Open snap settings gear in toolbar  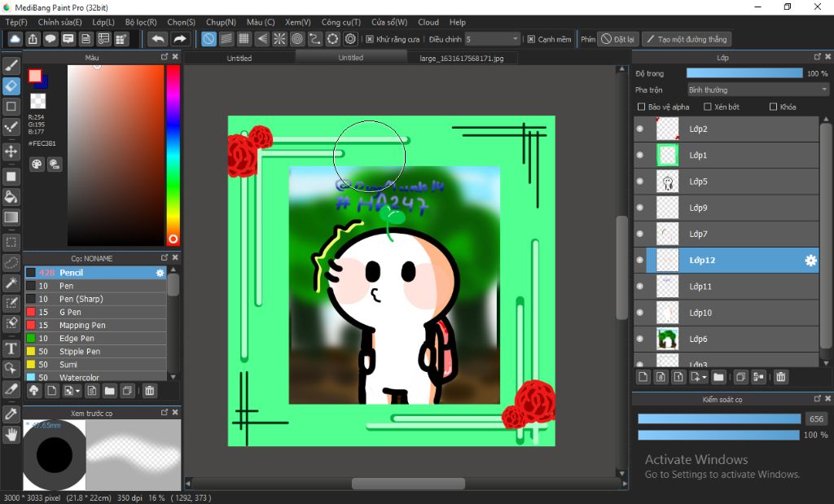pyautogui.click(x=350, y=39)
